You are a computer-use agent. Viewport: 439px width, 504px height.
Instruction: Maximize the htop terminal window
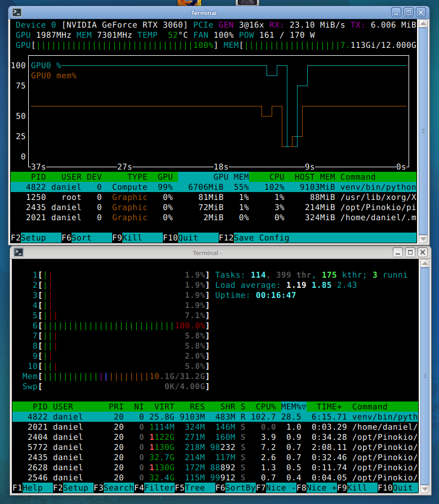point(410,253)
